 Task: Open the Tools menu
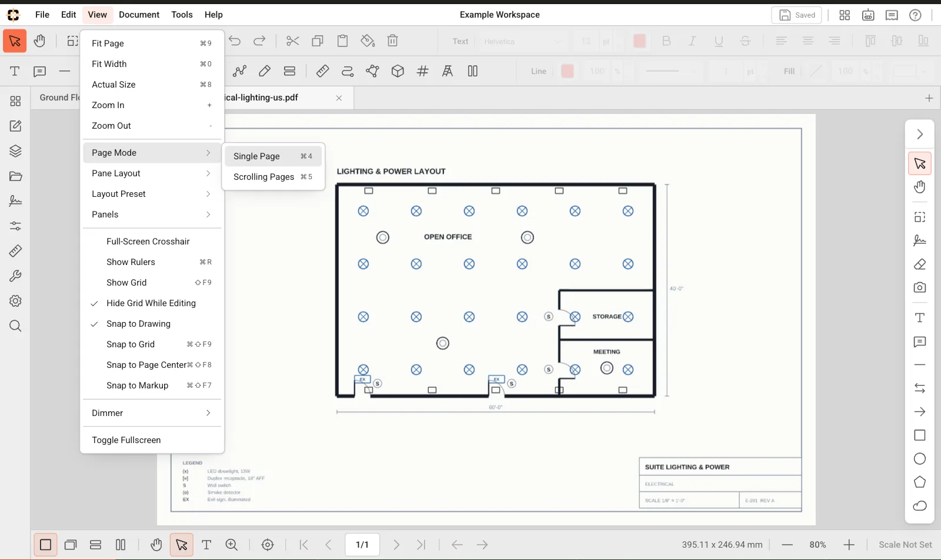coord(182,15)
